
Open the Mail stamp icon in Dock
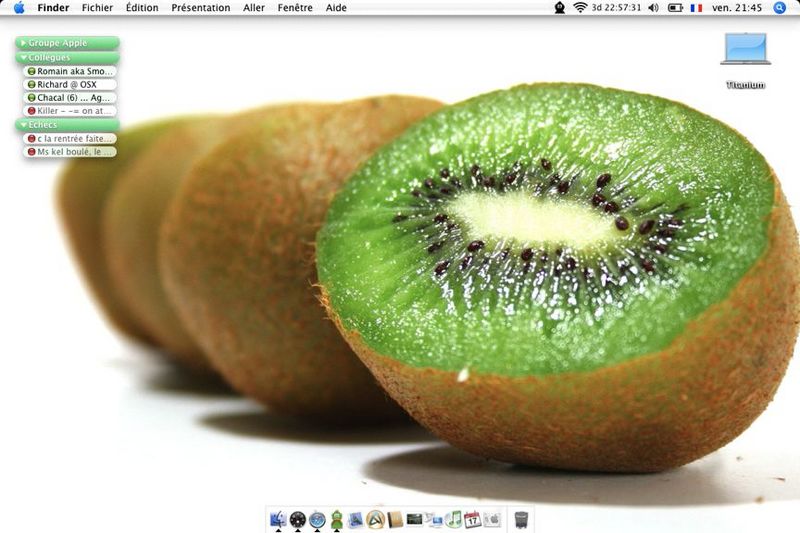(355, 520)
